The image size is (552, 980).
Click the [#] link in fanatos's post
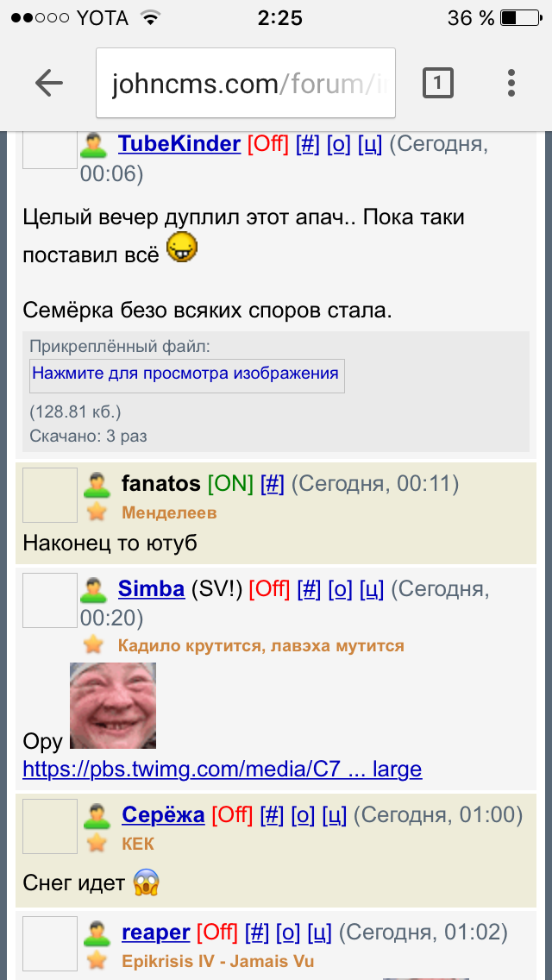[272, 483]
